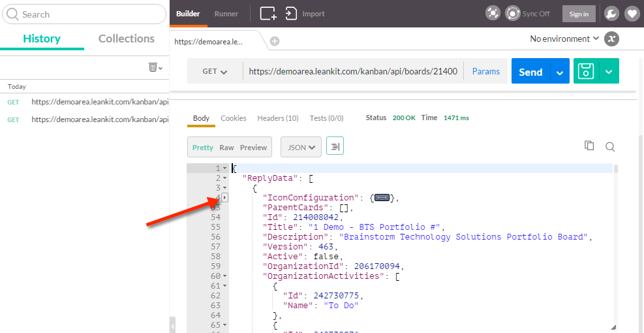Click the Import icon in top bar
The image size is (644, 333).
coord(291,14)
